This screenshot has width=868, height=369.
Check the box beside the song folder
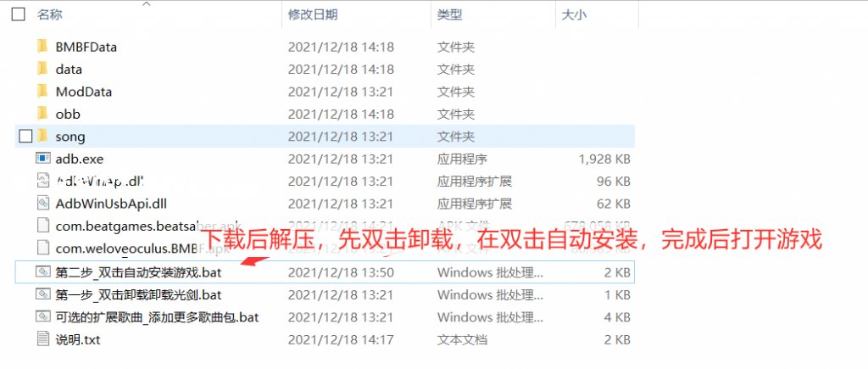coord(25,136)
